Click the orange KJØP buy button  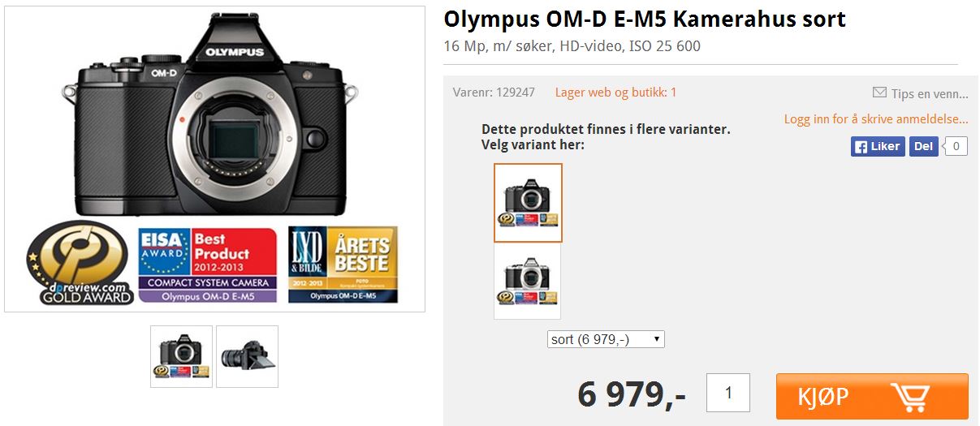pyautogui.click(x=872, y=397)
